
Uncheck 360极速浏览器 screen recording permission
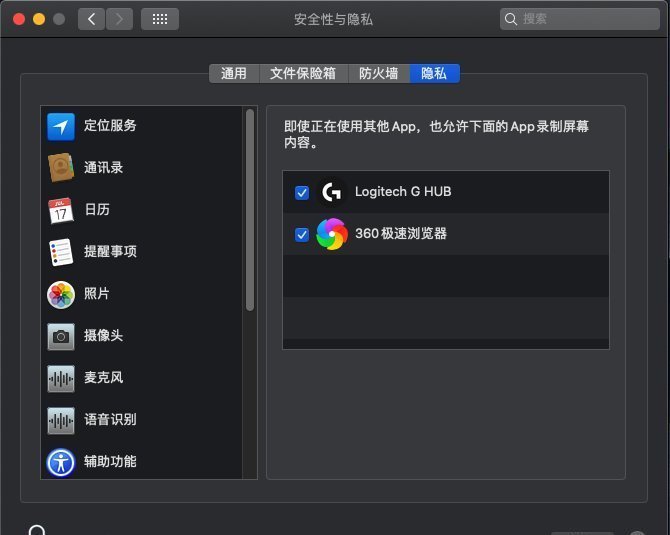point(302,235)
